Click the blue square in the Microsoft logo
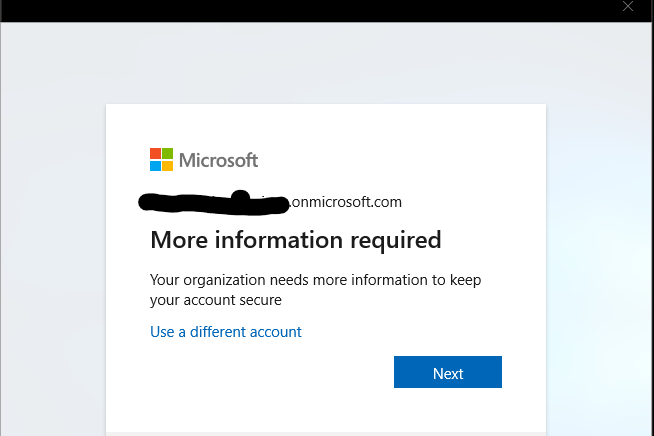Image resolution: width=654 pixels, height=436 pixels. point(155,165)
